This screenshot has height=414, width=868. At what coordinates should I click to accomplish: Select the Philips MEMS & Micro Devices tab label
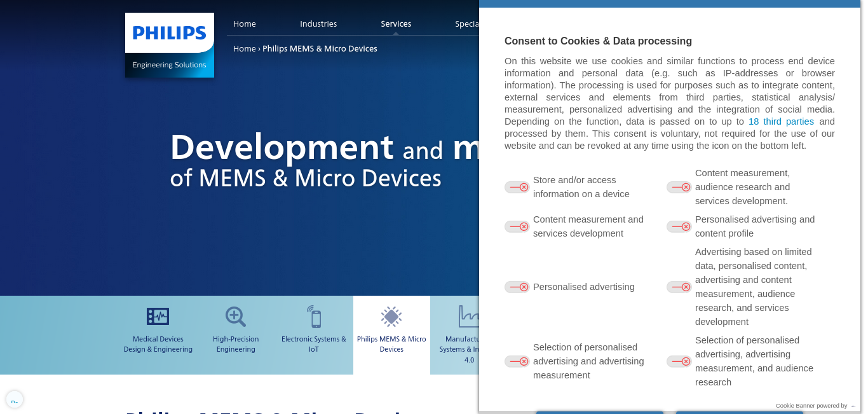pyautogui.click(x=391, y=344)
